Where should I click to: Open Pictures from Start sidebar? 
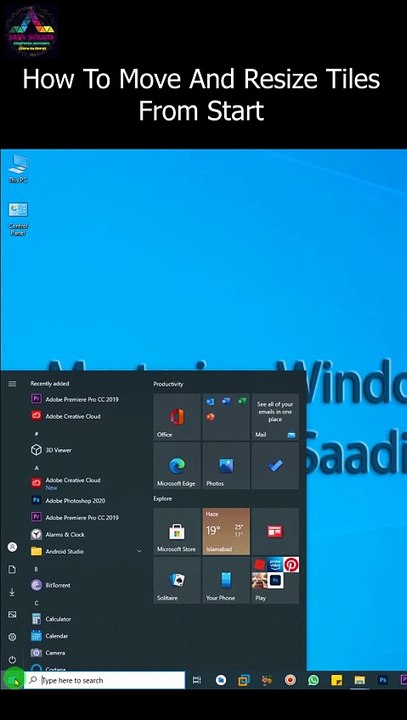click(x=12, y=614)
